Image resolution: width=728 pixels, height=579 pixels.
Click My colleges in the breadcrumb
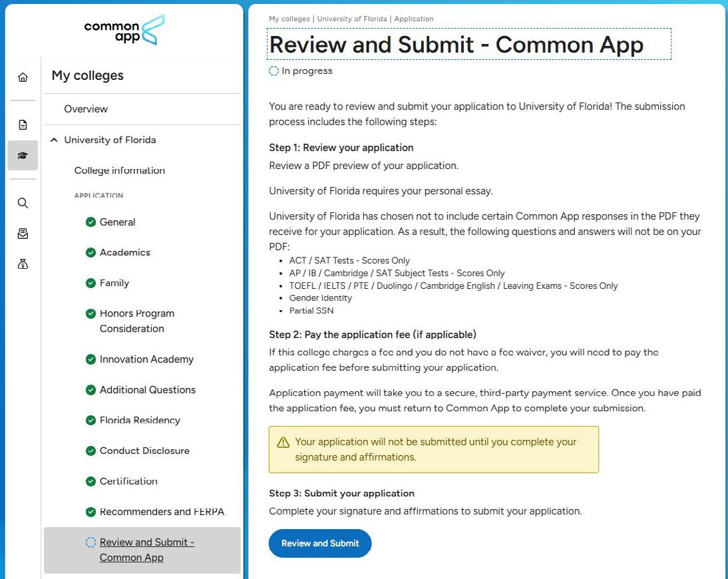(x=289, y=19)
